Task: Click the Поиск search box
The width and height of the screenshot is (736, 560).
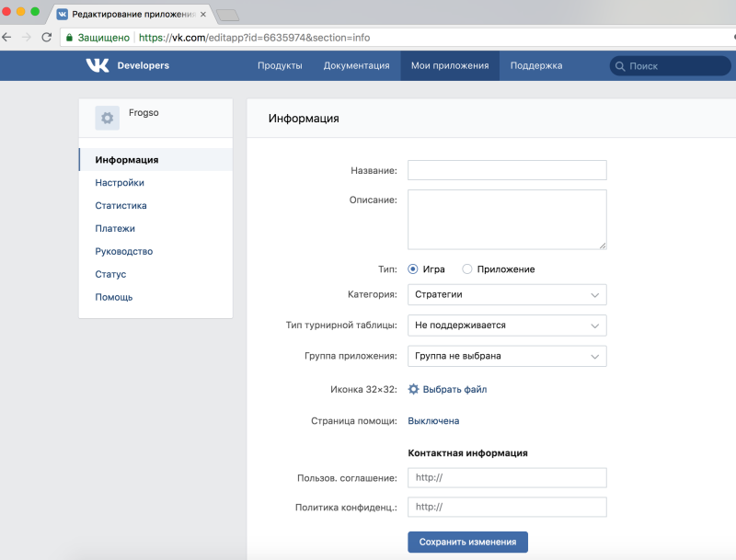Action: pos(671,66)
